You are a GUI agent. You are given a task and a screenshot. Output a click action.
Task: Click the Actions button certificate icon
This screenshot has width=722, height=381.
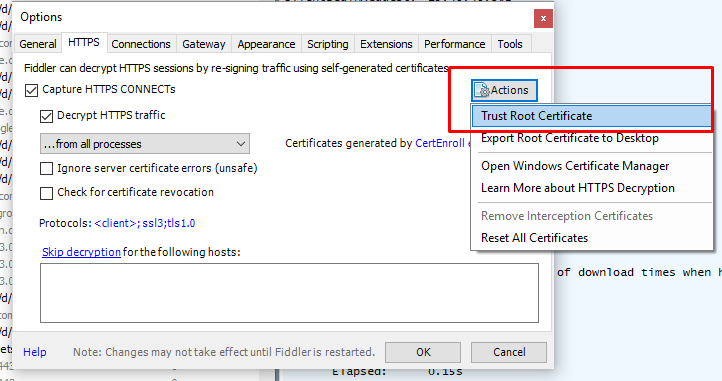tap(482, 90)
